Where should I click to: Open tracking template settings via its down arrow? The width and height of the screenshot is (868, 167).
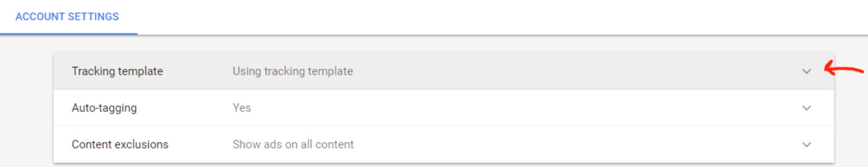tap(806, 71)
